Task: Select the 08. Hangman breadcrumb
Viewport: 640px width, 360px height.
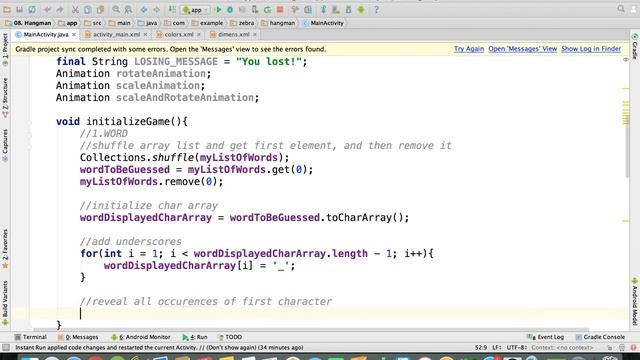Action: (x=28, y=23)
